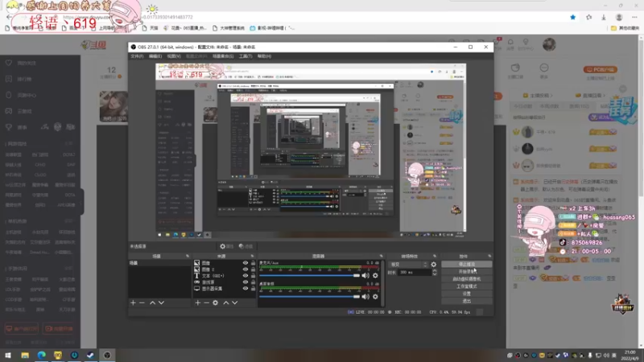Pop out the Scenes dock panel icon
This screenshot has height=362, width=644.
[x=188, y=256]
